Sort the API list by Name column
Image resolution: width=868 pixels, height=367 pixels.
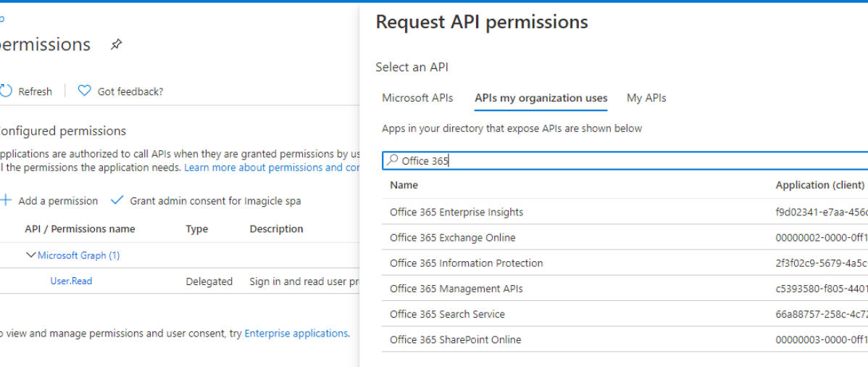pyautogui.click(x=404, y=185)
